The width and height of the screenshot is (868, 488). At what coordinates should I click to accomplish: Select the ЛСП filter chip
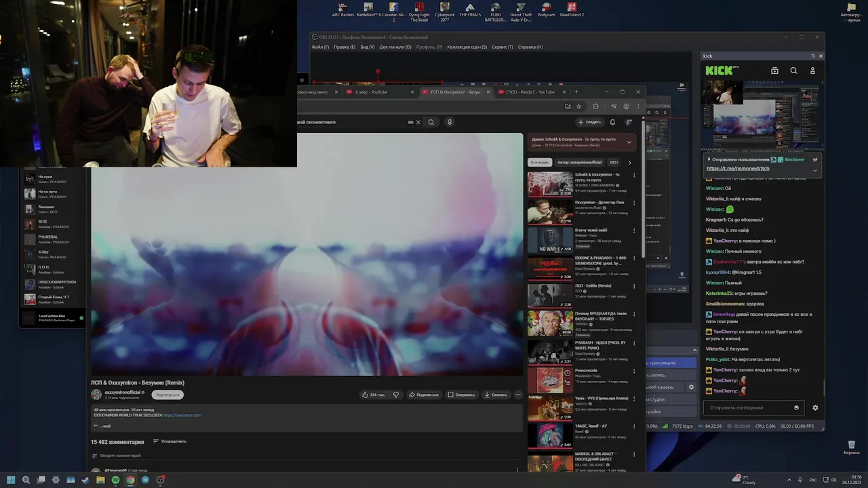pos(614,163)
